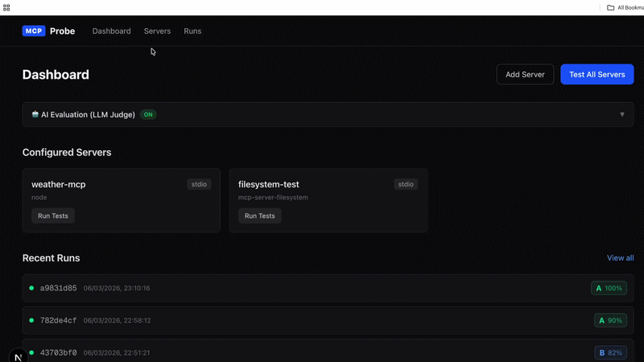This screenshot has width=644, height=362.
Task: Open the All Bookmarks folder icon
Action: pyautogui.click(x=611, y=7)
